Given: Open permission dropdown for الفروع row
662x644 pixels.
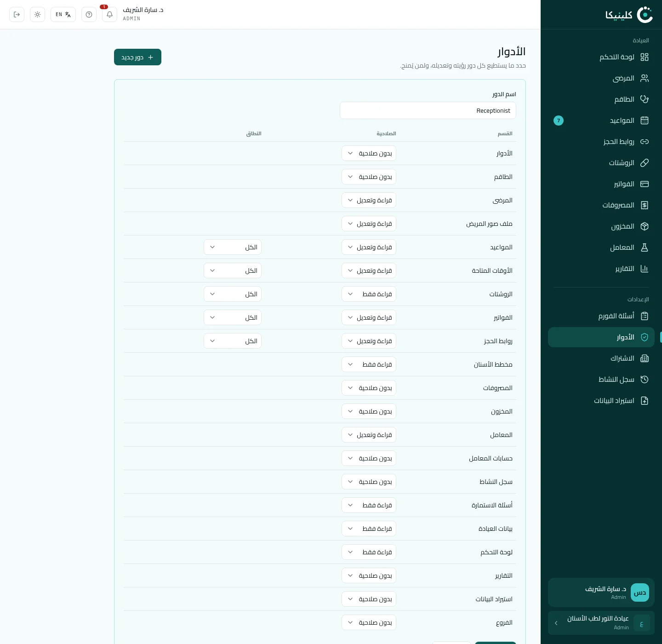Looking at the screenshot, I should click(369, 622).
